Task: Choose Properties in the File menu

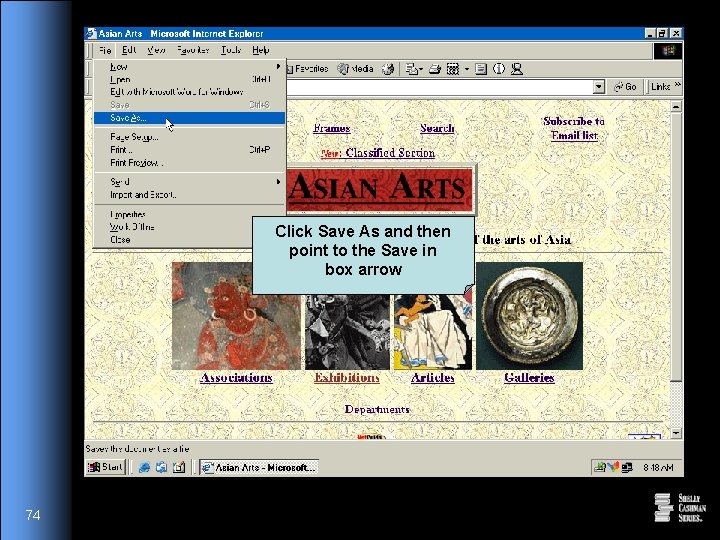Action: pyautogui.click(x=190, y=214)
